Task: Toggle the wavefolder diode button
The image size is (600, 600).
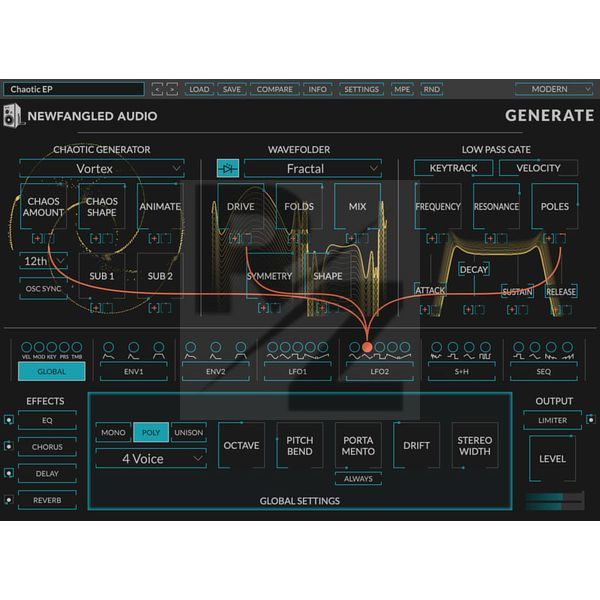Action: pyautogui.click(x=228, y=168)
